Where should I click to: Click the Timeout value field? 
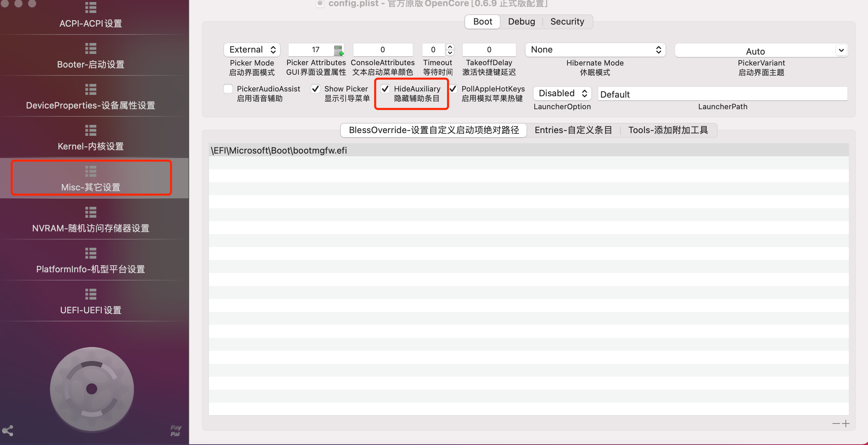click(x=433, y=50)
